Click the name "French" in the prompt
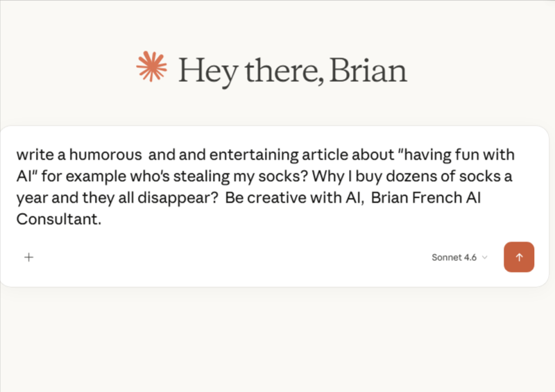Image resolution: width=555 pixels, height=392 pixels. [436, 198]
